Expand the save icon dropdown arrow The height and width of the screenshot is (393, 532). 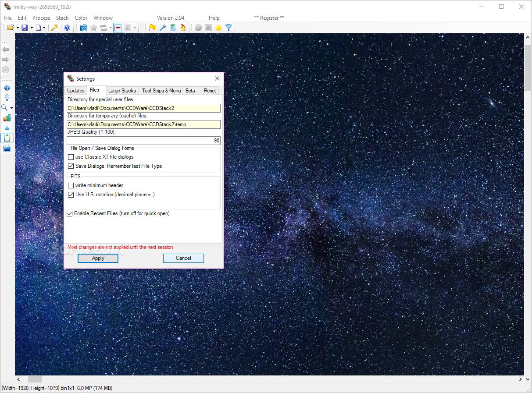[32, 28]
